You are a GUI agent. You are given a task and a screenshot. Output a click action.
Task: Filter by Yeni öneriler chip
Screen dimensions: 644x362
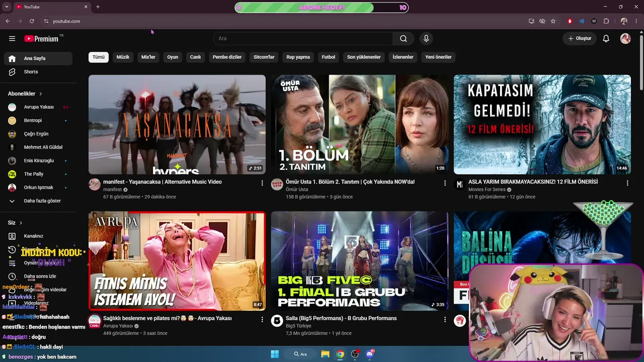(438, 57)
